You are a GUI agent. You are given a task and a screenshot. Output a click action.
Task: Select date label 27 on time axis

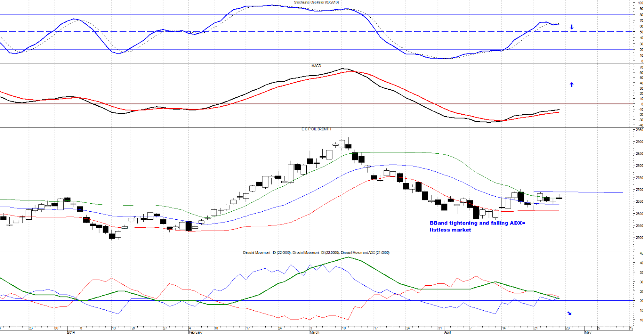[165, 328]
